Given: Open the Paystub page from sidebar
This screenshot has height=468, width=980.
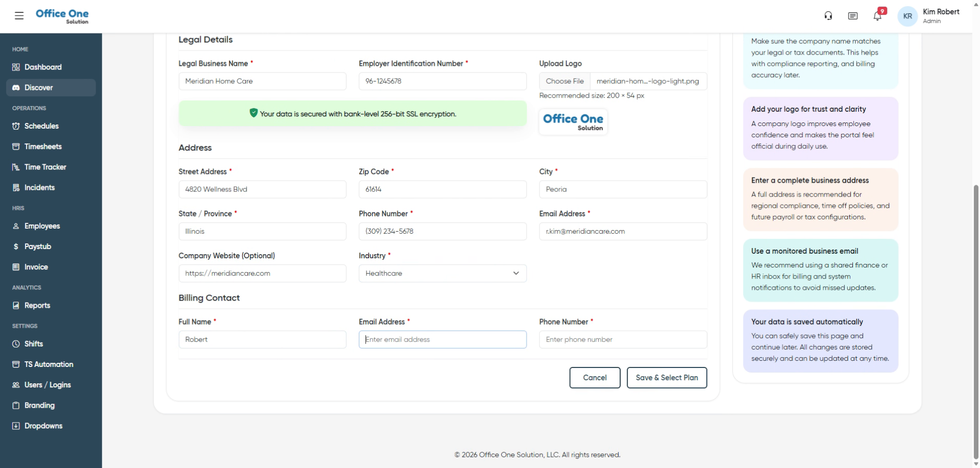Looking at the screenshot, I should pos(37,247).
